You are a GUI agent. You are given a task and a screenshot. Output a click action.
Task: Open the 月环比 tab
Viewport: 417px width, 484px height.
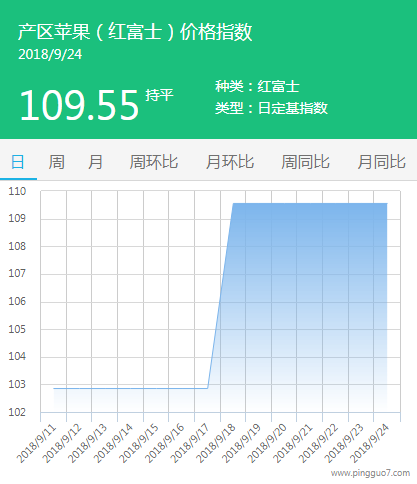tap(230, 162)
